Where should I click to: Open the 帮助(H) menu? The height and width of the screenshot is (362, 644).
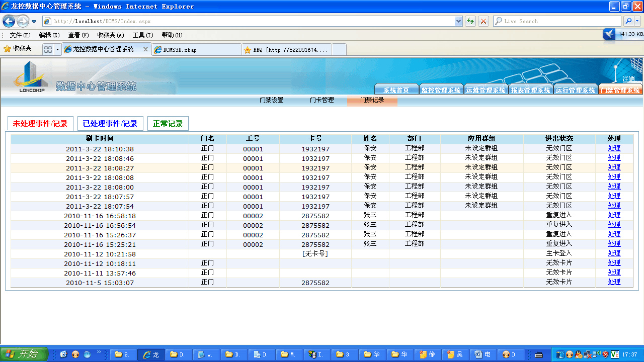click(x=172, y=35)
